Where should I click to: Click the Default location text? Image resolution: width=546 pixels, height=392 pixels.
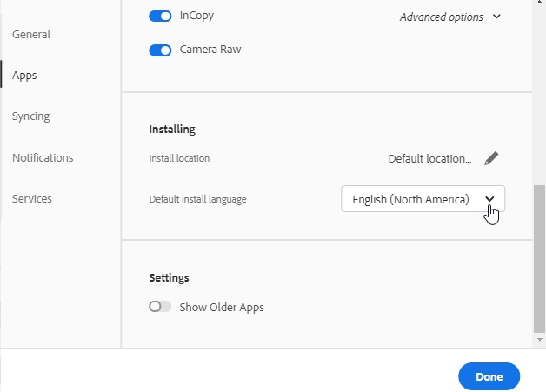tap(429, 158)
